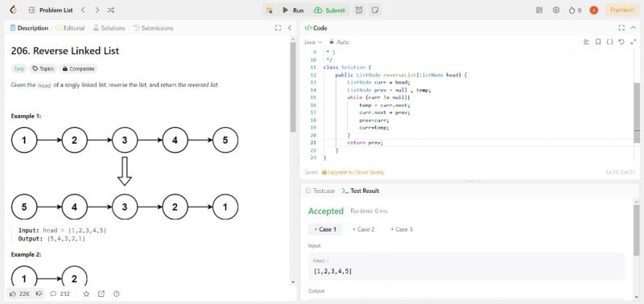
Task: Click the problem title 206. Reverse Linked List
Action: [65, 51]
